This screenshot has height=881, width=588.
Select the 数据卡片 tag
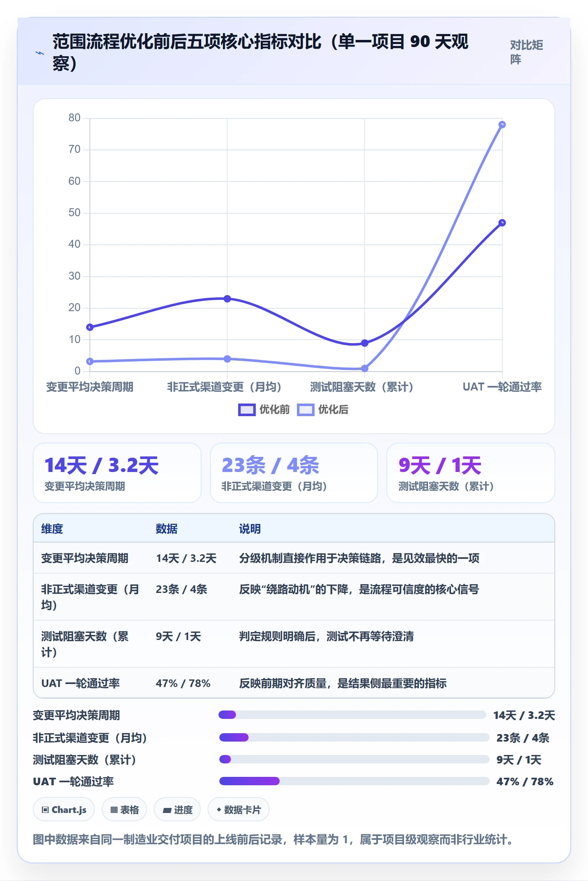pos(239,810)
